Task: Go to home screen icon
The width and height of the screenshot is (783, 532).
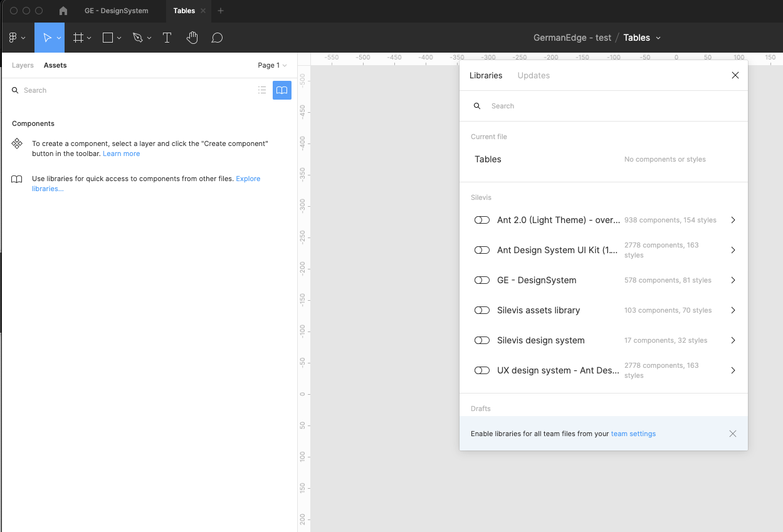Action: [x=63, y=11]
